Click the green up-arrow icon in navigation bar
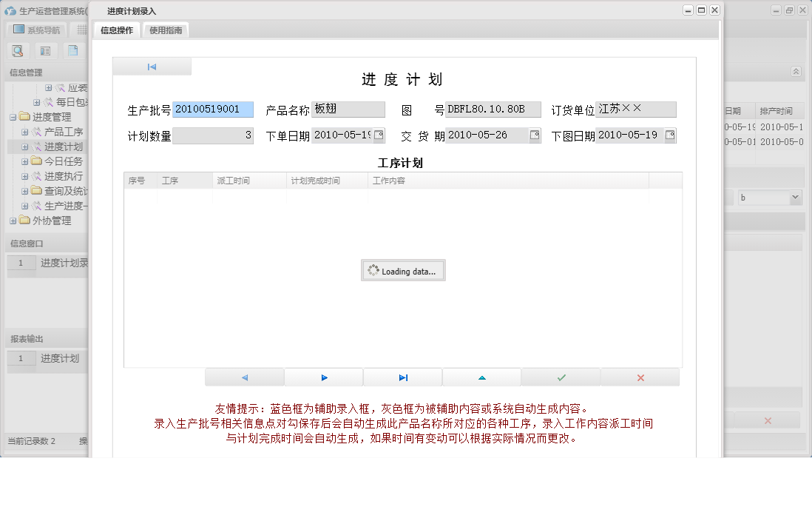This screenshot has width=812, height=518. coord(481,377)
